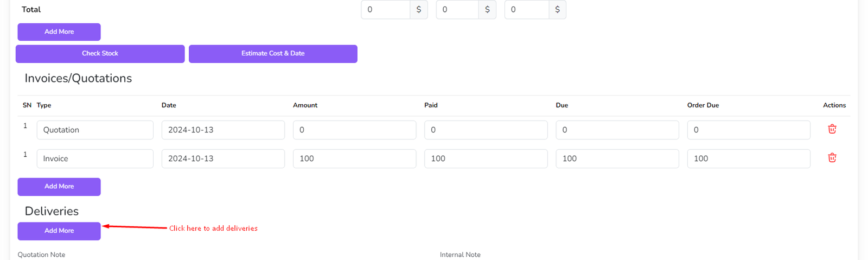Select the Invoice Due field
868x260 pixels.
(617, 159)
